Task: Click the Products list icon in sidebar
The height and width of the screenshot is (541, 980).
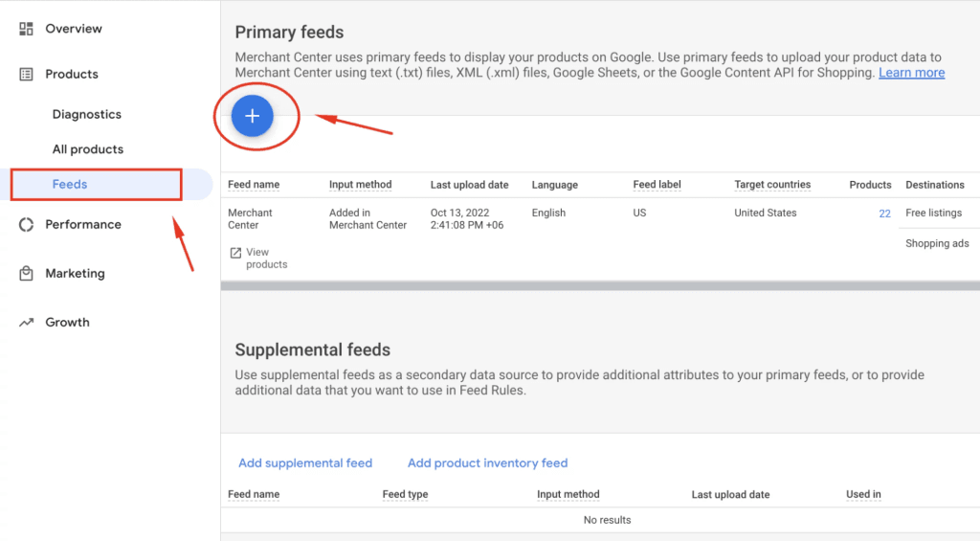Action: [x=26, y=74]
